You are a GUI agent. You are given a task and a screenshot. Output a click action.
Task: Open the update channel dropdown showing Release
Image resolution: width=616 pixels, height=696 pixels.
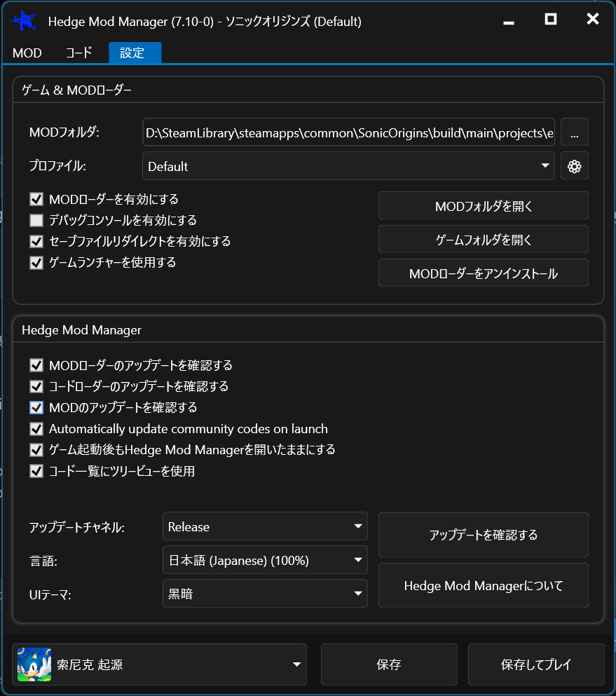pyautogui.click(x=265, y=526)
